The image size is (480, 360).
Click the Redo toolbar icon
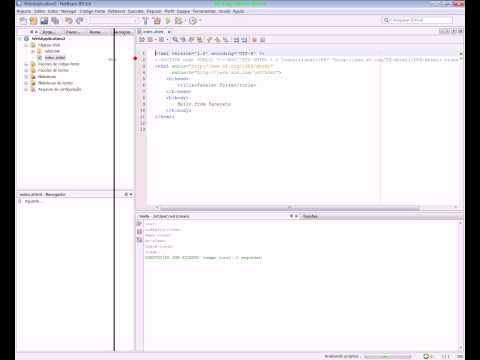coord(79,21)
